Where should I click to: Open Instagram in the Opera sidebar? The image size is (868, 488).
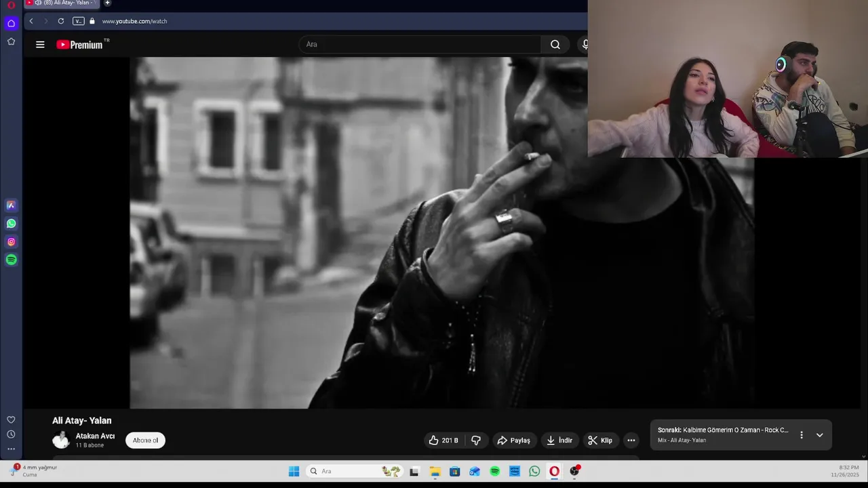11,241
